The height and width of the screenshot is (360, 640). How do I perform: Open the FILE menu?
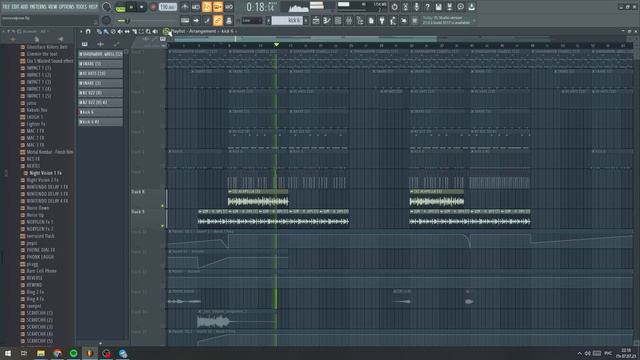click(6, 7)
